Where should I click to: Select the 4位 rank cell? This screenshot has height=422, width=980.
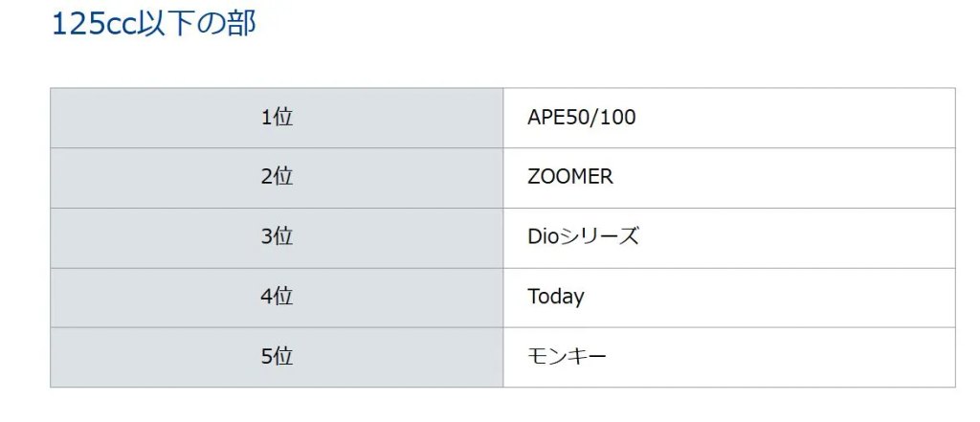(x=277, y=297)
